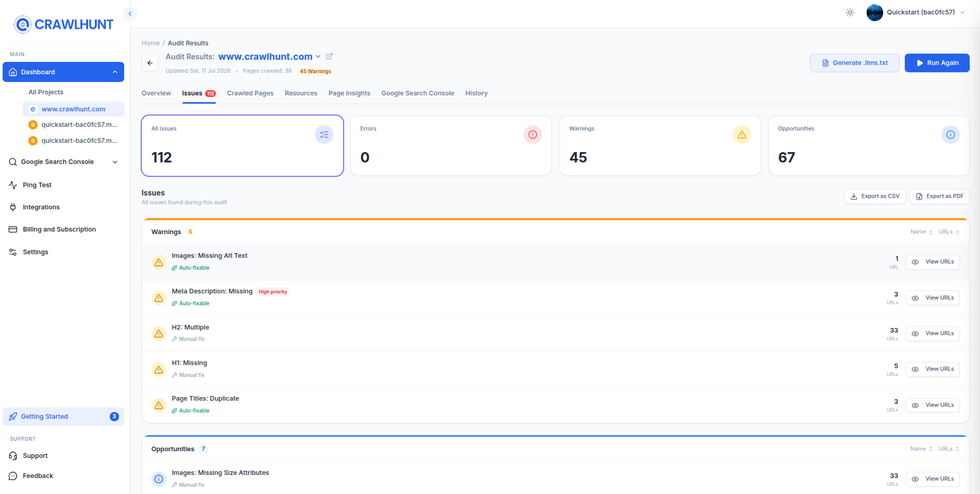
Task: Click the Ping Test pulse icon
Action: pos(13,185)
